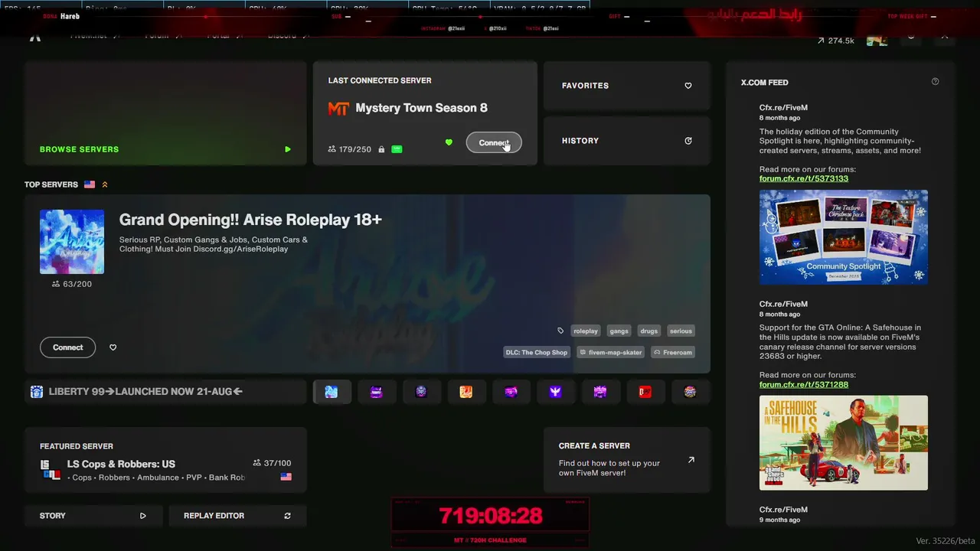Click the arrow icon on the Create a Server card
Screen dimensions: 980x551
691,460
